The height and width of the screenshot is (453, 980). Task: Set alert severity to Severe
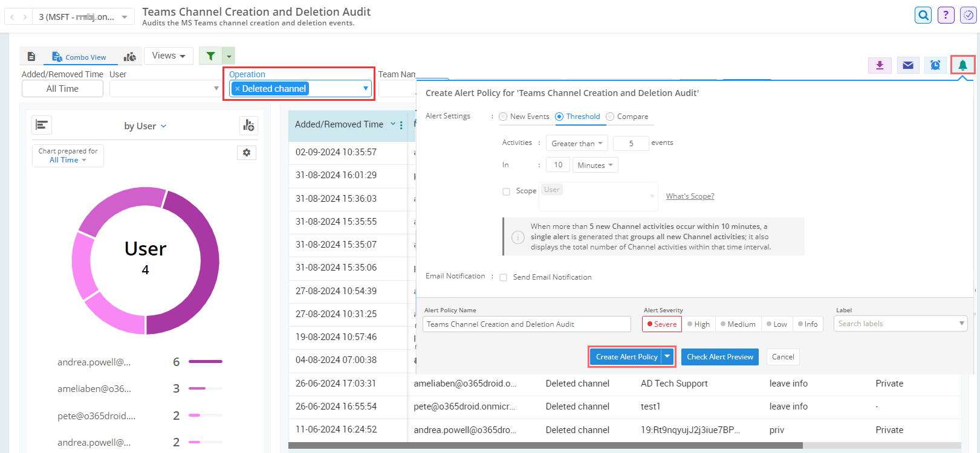[x=662, y=324]
